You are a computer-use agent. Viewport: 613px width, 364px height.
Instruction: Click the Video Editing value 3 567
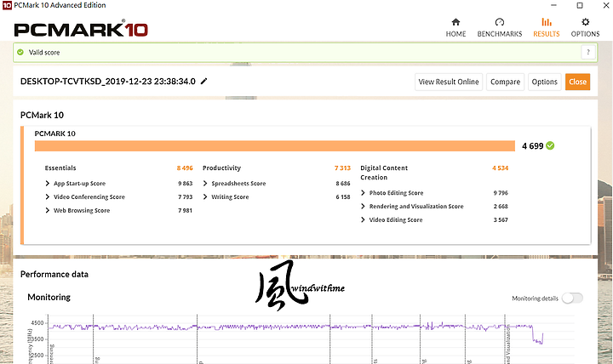click(501, 219)
